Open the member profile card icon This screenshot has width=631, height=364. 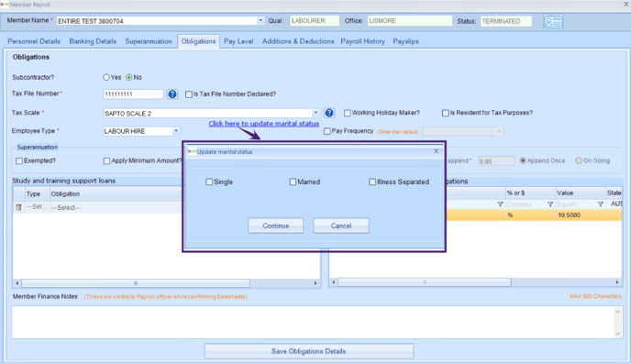[x=553, y=22]
